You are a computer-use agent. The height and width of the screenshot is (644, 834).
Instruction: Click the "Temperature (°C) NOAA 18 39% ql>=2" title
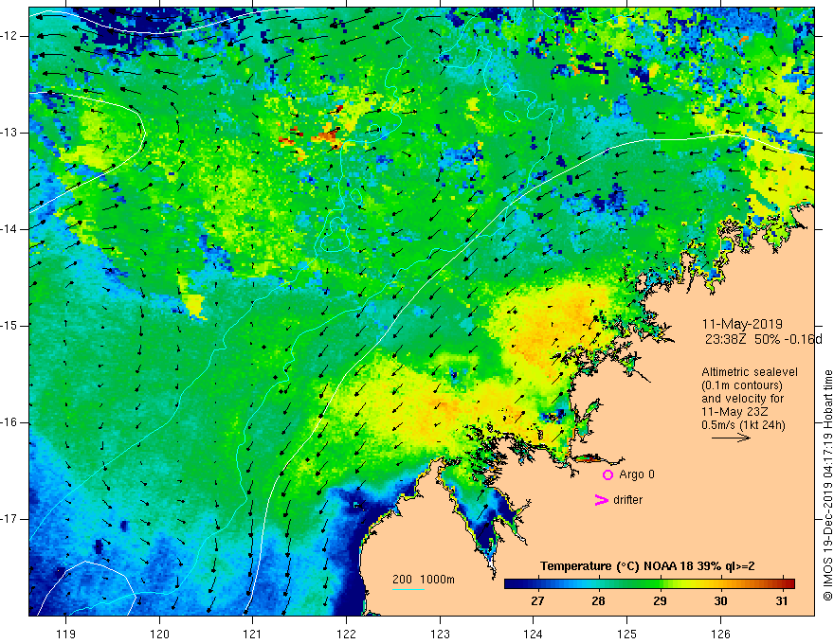647,566
